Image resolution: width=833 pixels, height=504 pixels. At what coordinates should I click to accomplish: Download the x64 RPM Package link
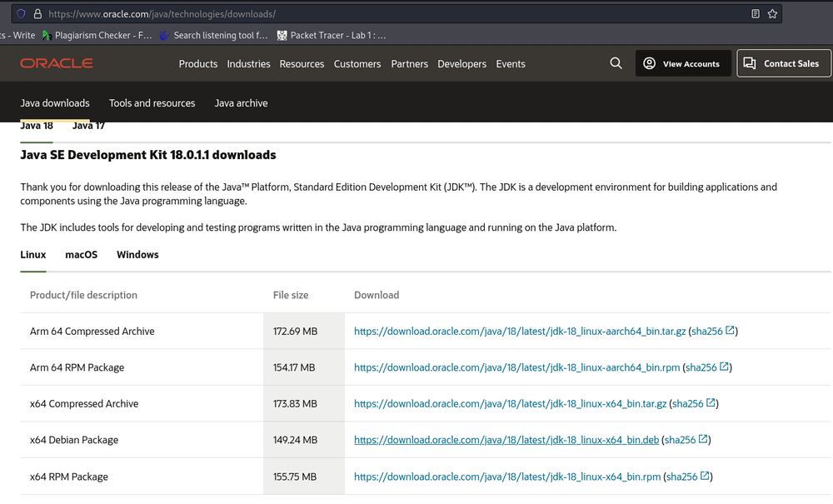[506, 477]
